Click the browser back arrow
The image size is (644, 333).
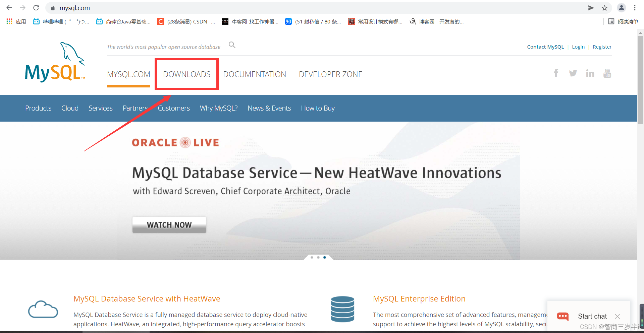(x=9, y=8)
